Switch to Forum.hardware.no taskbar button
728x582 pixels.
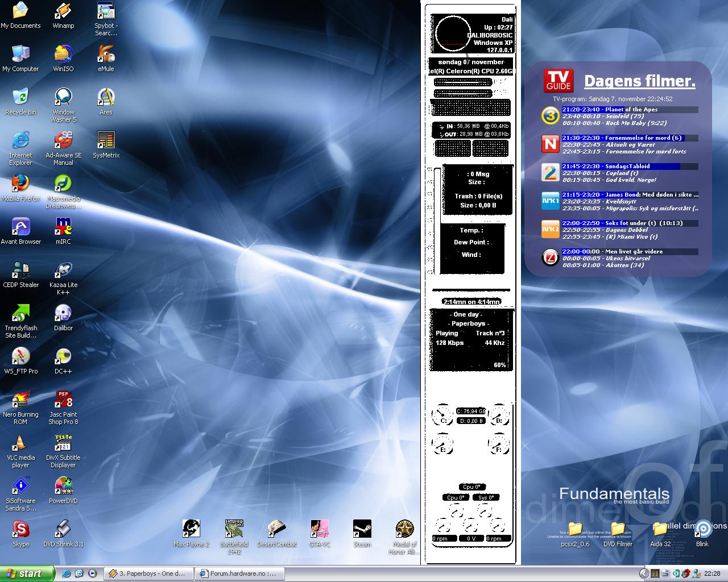(x=239, y=573)
